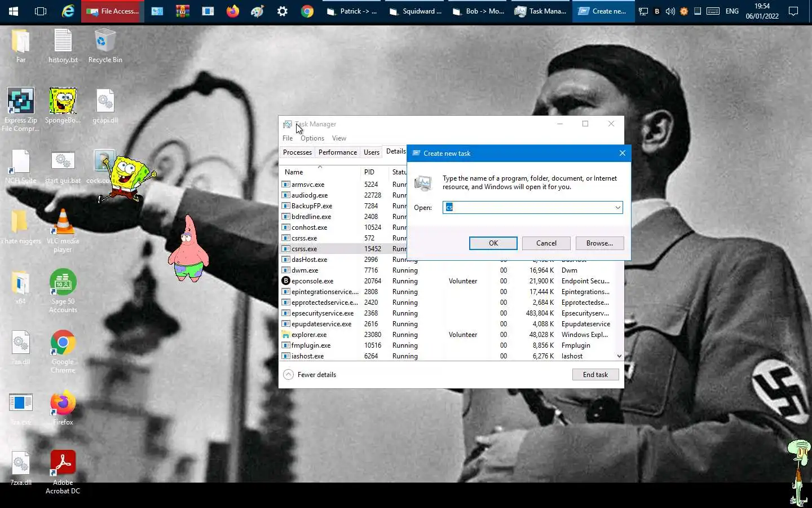Viewport: 812px width, 508px height.
Task: Click the Browse... button
Action: [x=599, y=243]
